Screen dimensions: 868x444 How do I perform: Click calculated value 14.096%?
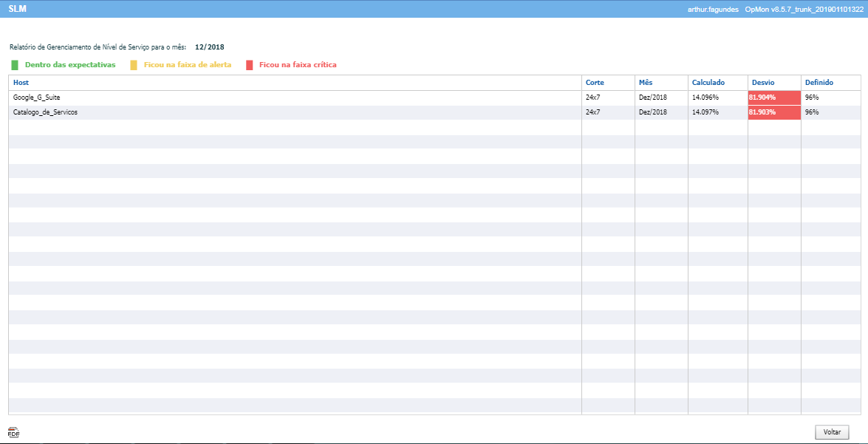pos(705,98)
